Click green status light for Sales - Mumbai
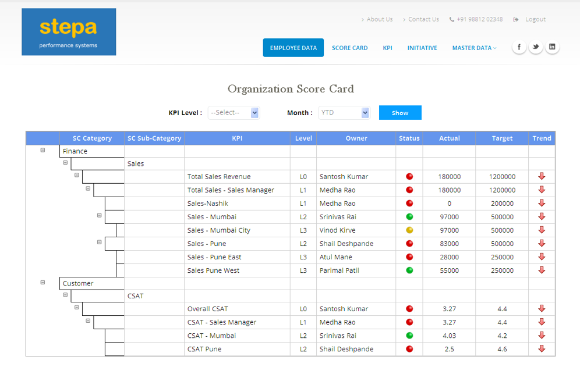580x392 pixels. click(x=409, y=217)
